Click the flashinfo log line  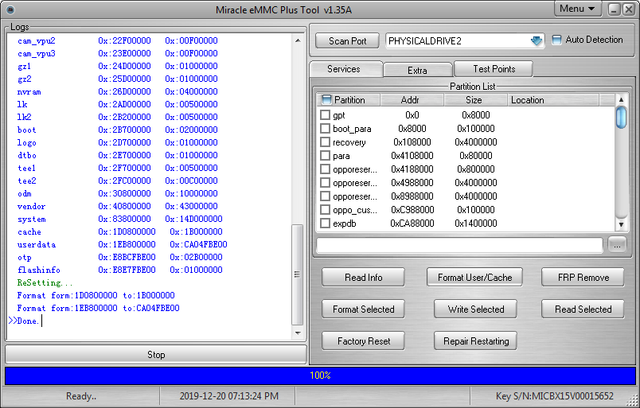(x=120, y=270)
